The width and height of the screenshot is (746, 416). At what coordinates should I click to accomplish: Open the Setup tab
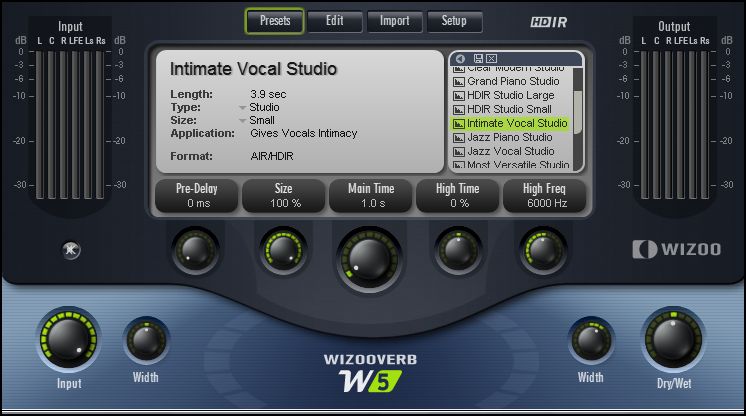click(x=454, y=21)
